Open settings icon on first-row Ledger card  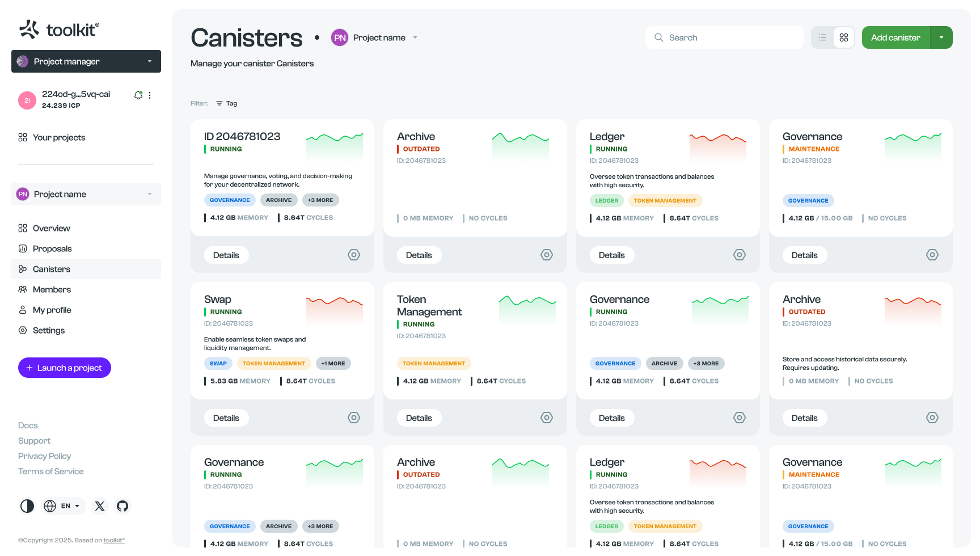[740, 255]
